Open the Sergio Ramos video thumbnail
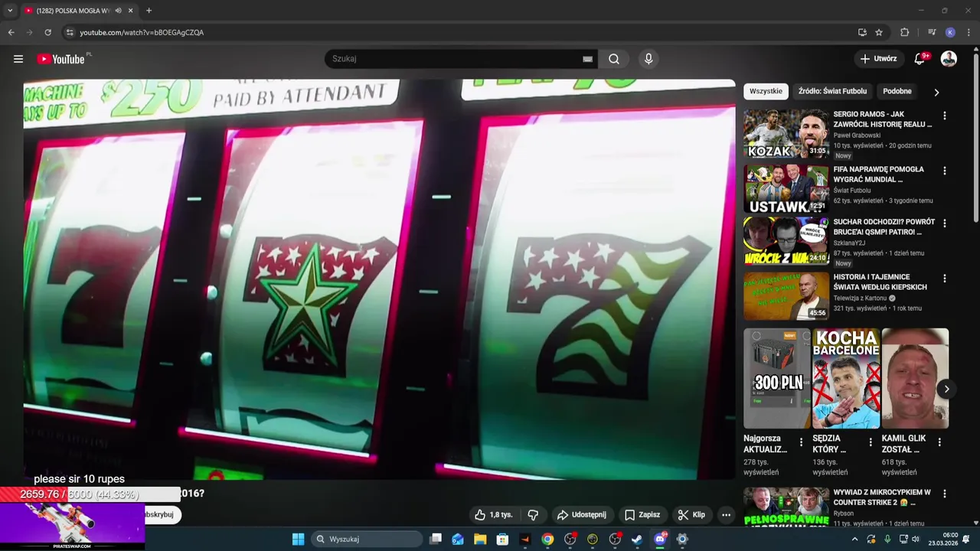This screenshot has width=980, height=551. [786, 133]
